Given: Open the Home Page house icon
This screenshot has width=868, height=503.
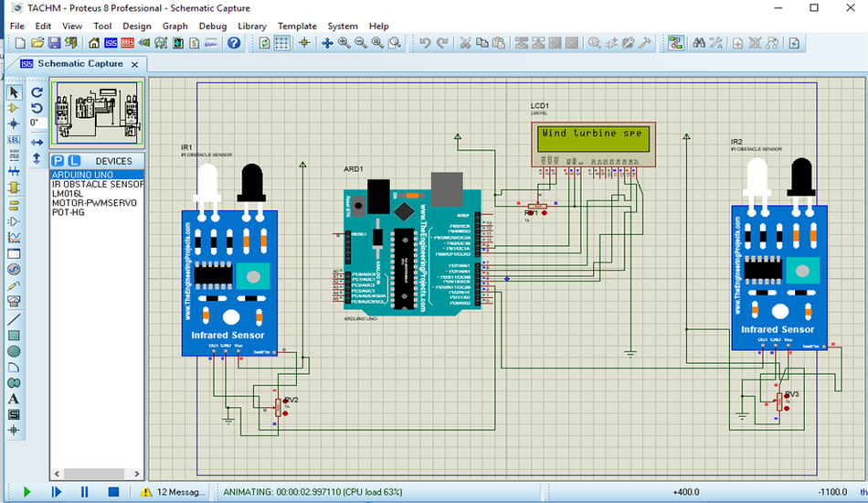Looking at the screenshot, I should 94,43.
